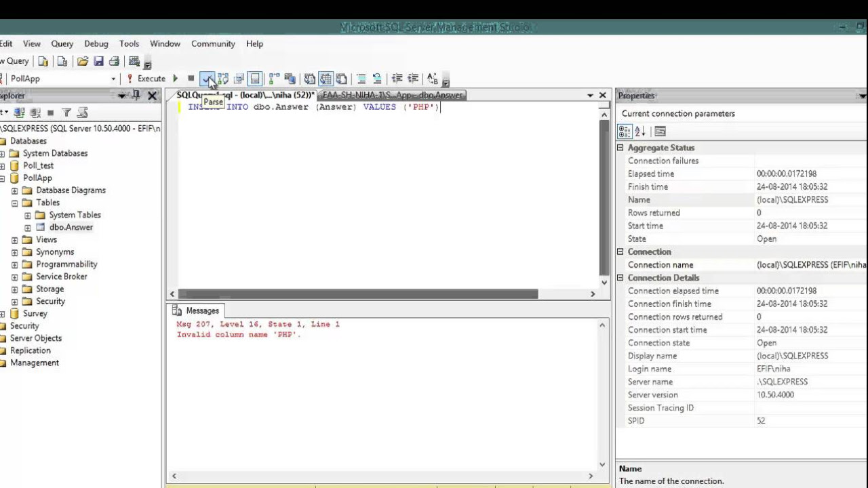The width and height of the screenshot is (868, 488).
Task: Open the Open File folder icon
Action: [83, 61]
